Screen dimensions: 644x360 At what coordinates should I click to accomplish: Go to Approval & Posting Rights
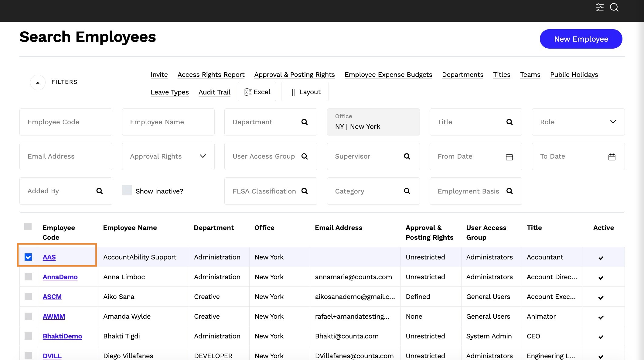(x=295, y=75)
